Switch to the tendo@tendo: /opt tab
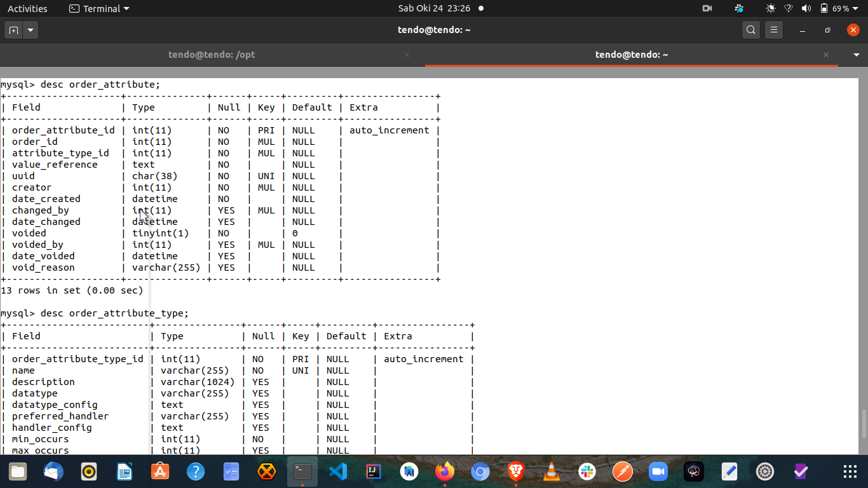868x488 pixels. click(212, 55)
